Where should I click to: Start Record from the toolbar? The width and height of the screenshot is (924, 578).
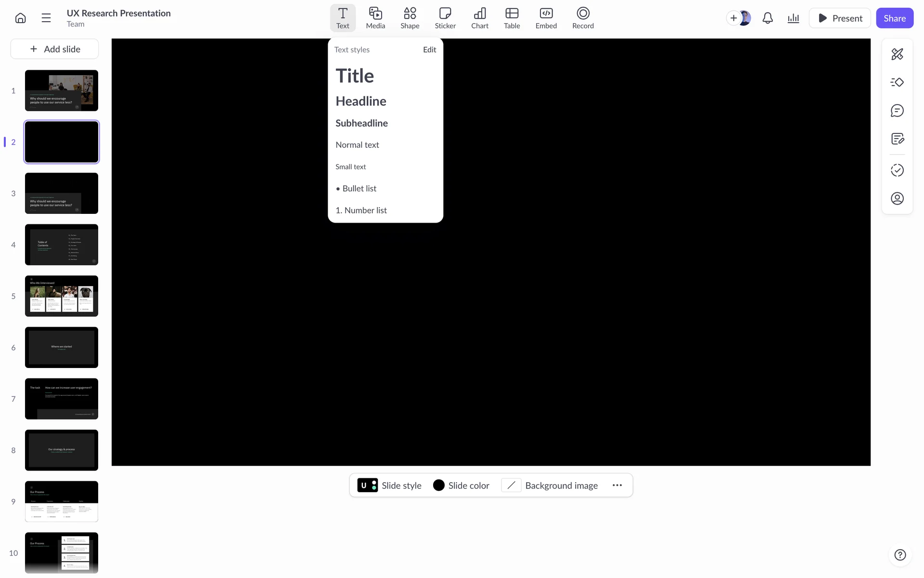point(582,18)
